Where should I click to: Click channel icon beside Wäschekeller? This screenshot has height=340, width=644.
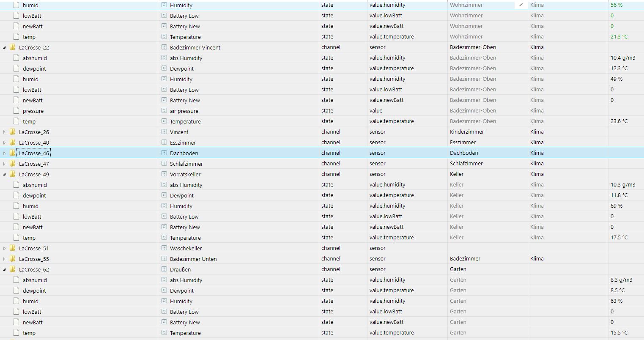pos(164,248)
